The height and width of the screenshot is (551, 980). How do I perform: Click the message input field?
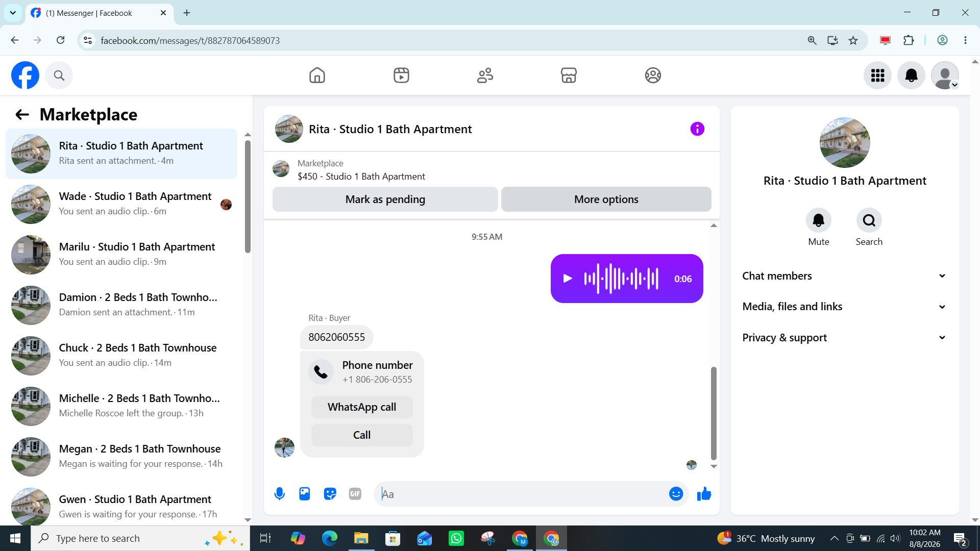pos(521,494)
